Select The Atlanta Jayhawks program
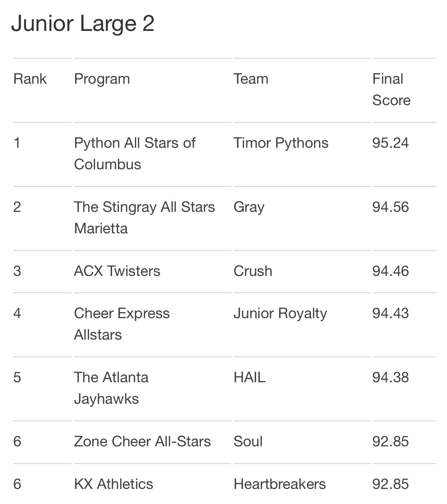This screenshot has width=447, height=504. pos(111,388)
